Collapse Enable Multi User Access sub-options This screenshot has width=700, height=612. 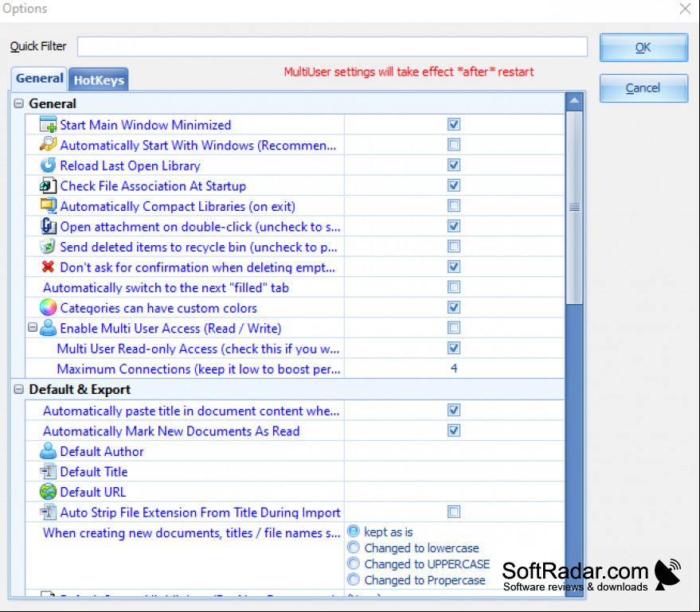(32, 327)
